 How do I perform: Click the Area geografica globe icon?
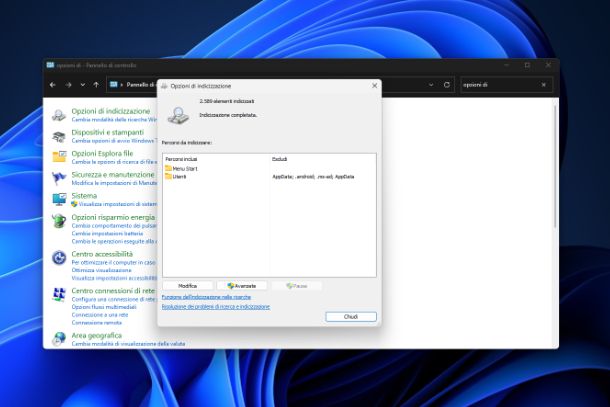click(59, 339)
